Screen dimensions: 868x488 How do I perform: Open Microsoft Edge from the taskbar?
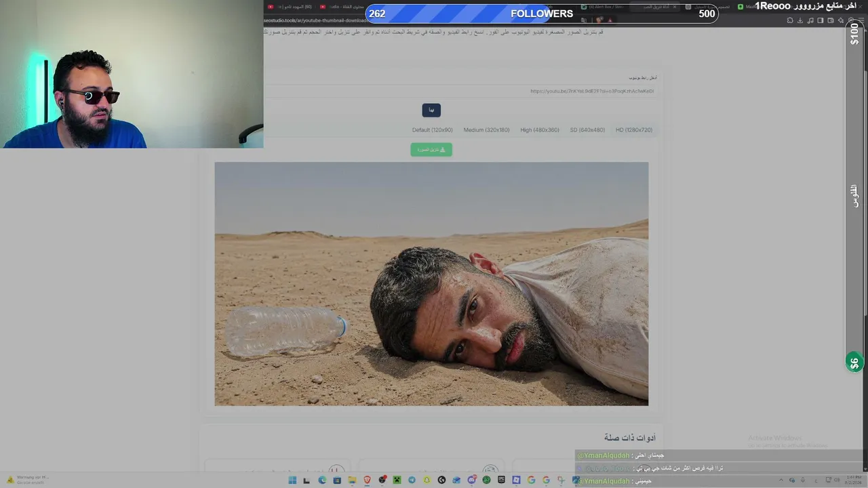pyautogui.click(x=322, y=481)
